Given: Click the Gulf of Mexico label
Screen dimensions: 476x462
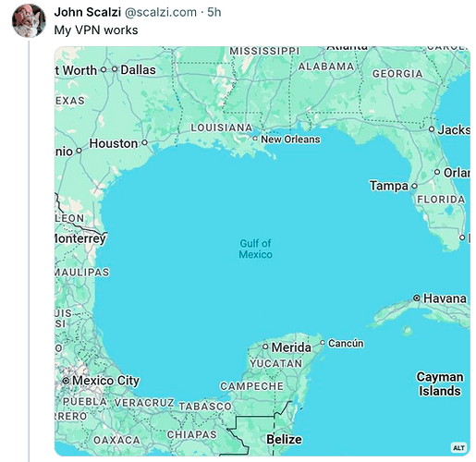Looking at the screenshot, I should point(255,249).
